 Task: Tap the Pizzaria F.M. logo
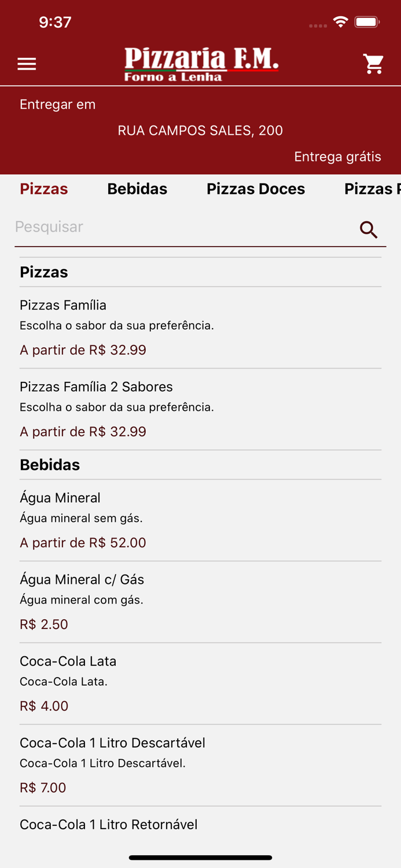pos(200,62)
